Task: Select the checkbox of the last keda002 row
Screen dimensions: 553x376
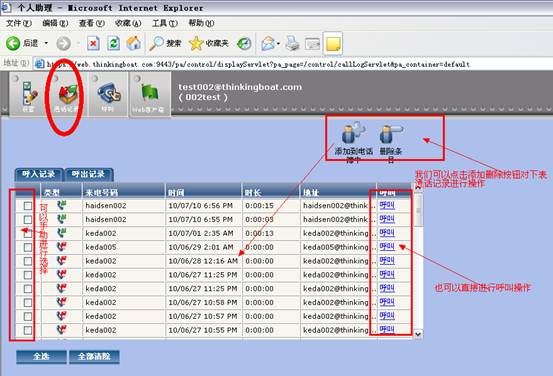Action: (28, 330)
